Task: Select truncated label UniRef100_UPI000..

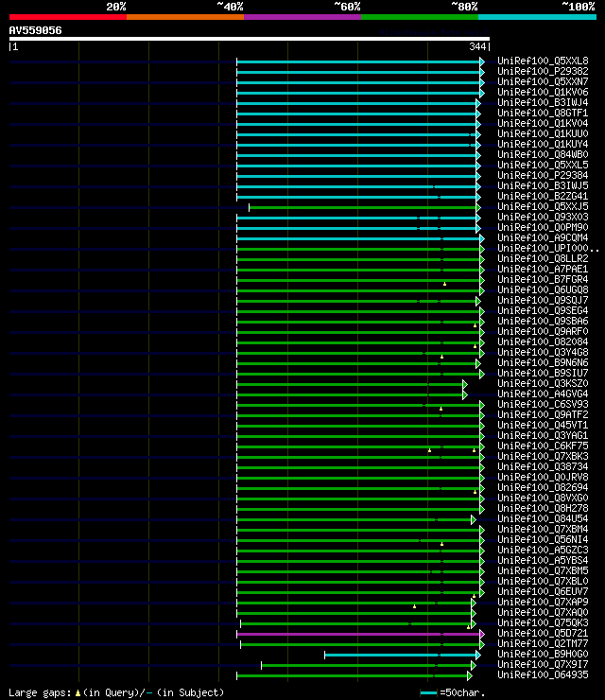Action: pos(548,248)
